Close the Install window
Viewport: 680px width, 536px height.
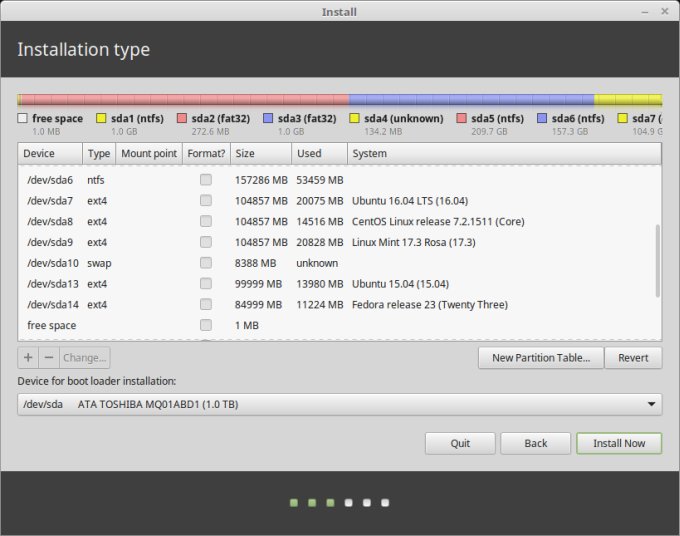[x=664, y=11]
